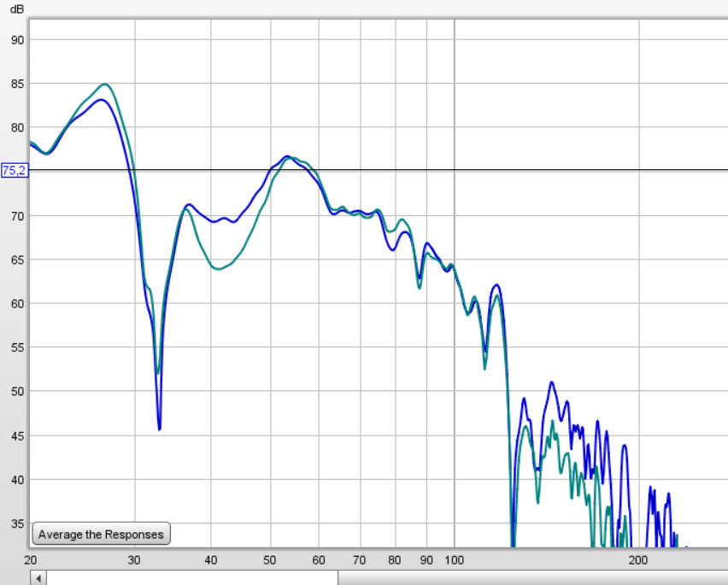Click the 200 frequency axis label
728x585 pixels.
(x=638, y=560)
